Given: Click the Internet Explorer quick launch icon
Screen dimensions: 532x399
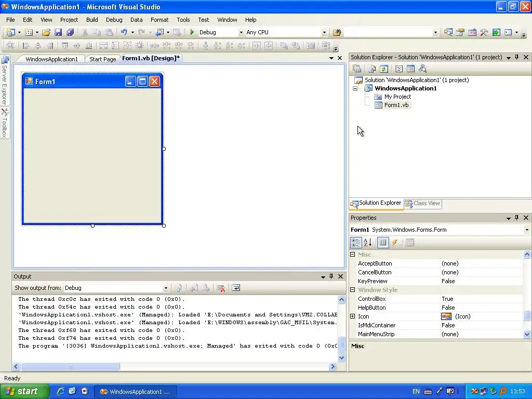Looking at the screenshot, I should pyautogui.click(x=60, y=392).
